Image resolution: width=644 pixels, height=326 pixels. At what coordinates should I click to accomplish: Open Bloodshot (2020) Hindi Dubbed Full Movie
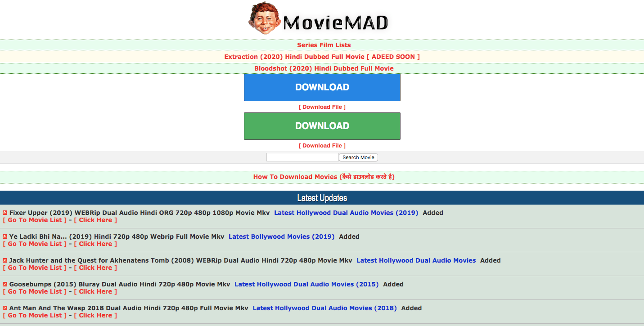coord(323,68)
